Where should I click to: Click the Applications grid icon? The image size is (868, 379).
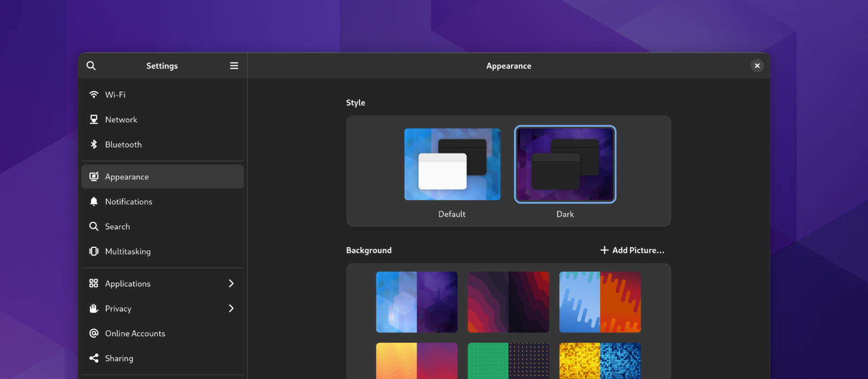coord(94,283)
